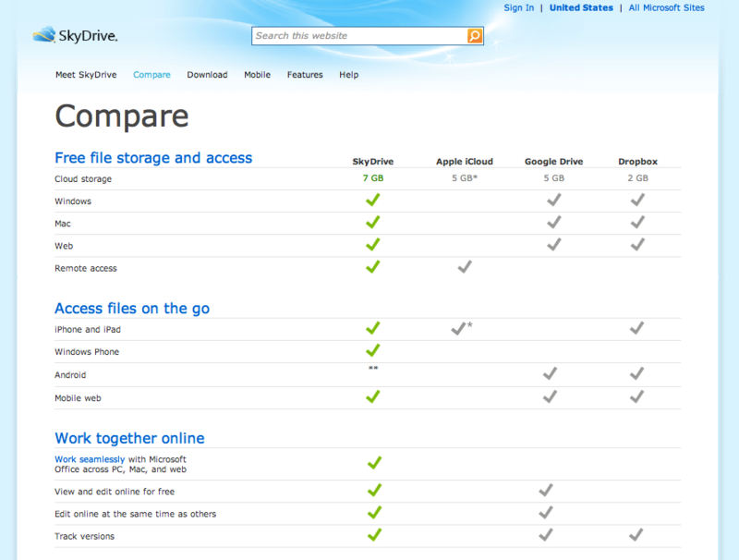
Task: Click Google Drive's checkmark in the Android row
Action: pyautogui.click(x=550, y=374)
